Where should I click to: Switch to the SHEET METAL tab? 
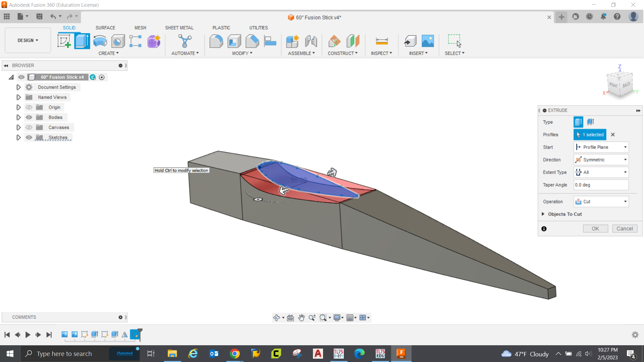click(x=179, y=28)
